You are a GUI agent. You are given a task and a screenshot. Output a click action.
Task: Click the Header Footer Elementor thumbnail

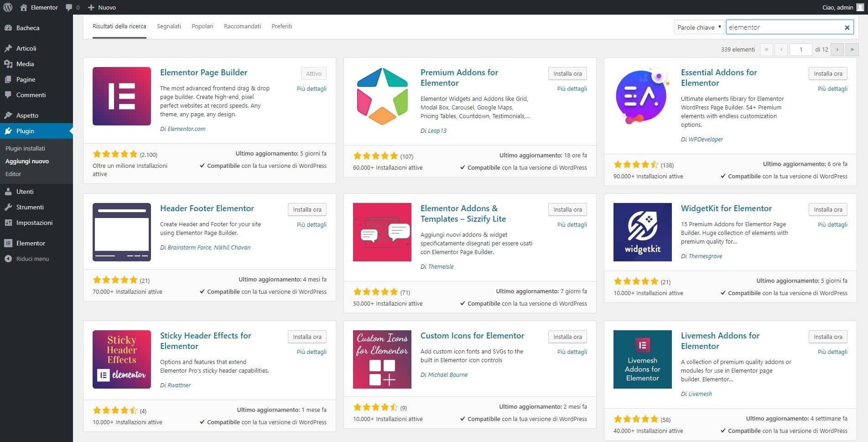[x=122, y=232]
